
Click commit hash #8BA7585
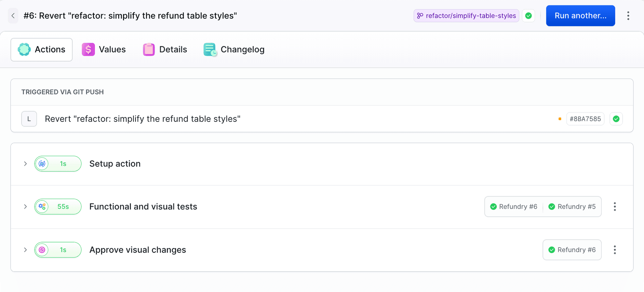click(585, 119)
